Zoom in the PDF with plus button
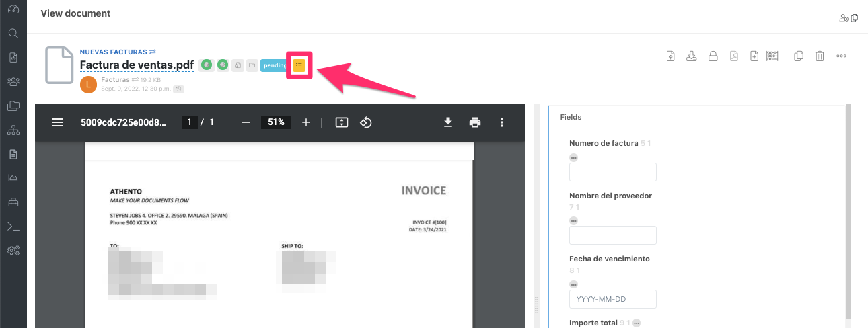The image size is (868, 328). 306,122
